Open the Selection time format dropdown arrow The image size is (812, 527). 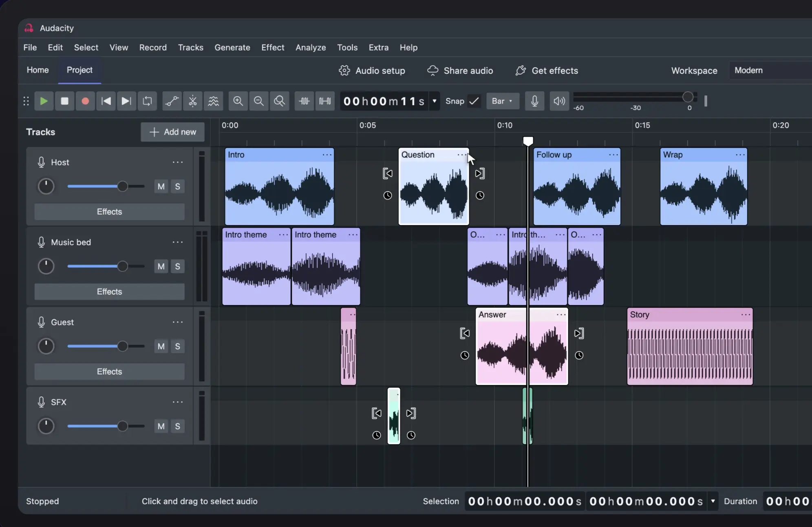tap(713, 501)
